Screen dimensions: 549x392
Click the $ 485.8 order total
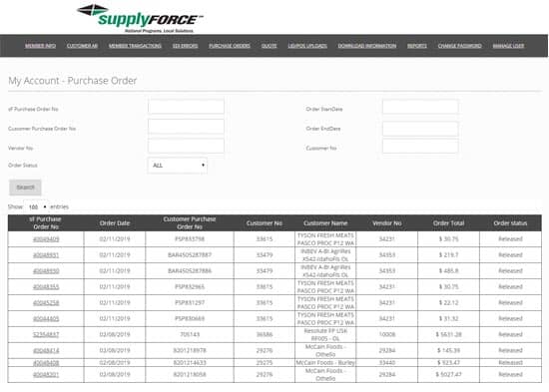pyautogui.click(x=448, y=271)
